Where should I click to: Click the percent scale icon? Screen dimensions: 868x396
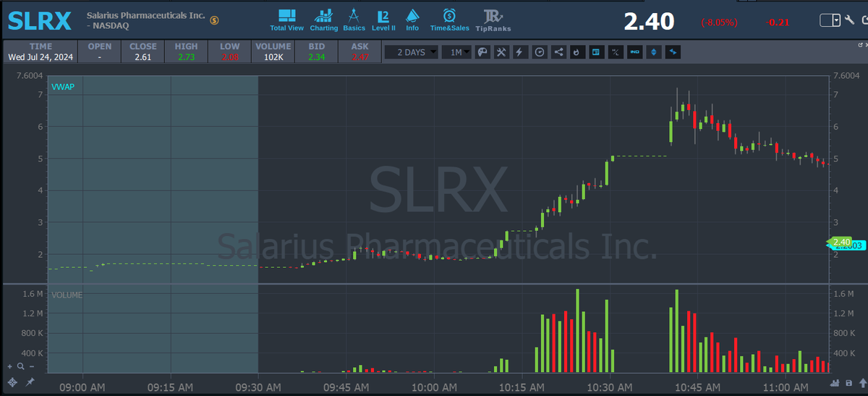pyautogui.click(x=616, y=52)
